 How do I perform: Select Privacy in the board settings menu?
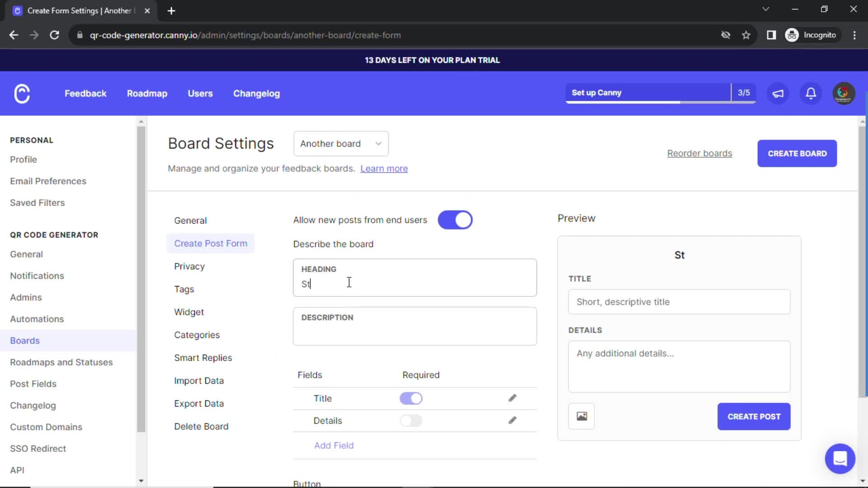(189, 266)
